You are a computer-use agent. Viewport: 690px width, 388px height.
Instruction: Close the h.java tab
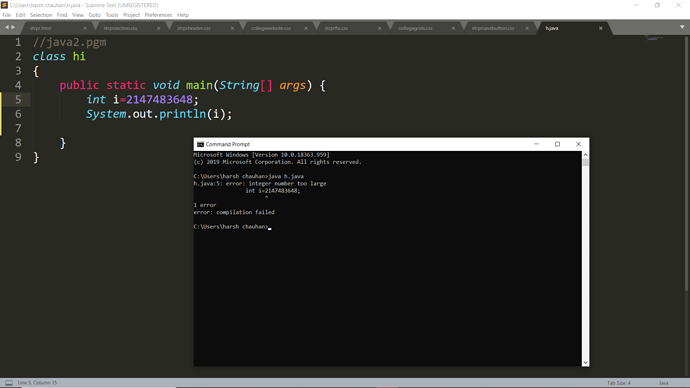pyautogui.click(x=601, y=28)
